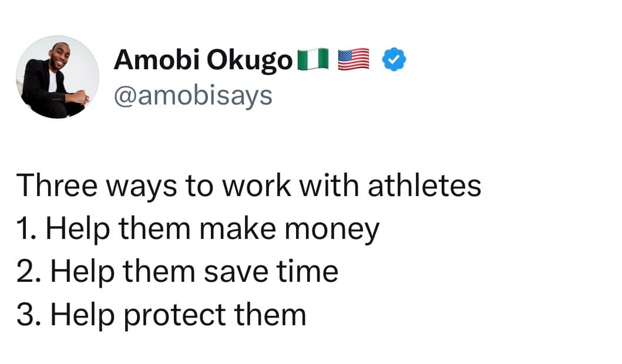This screenshot has width=622, height=364.
Task: Click the Nigerian flag emoji
Action: click(314, 59)
